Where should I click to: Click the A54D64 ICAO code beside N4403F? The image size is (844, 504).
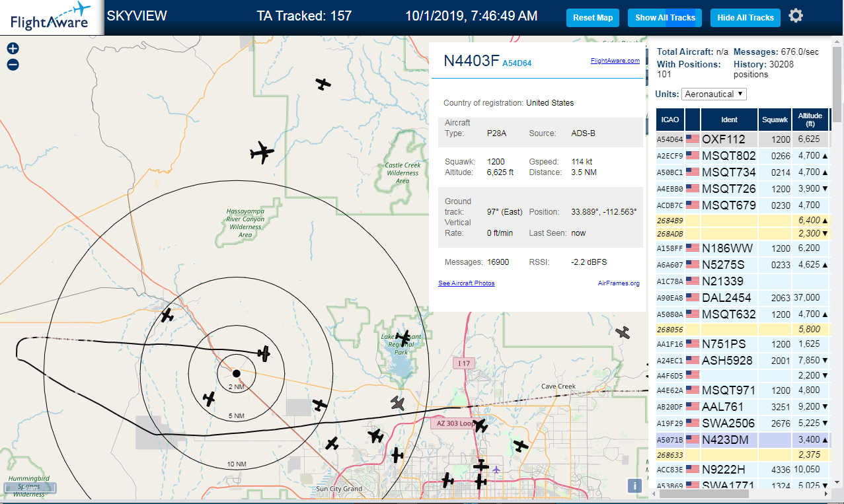(x=517, y=63)
